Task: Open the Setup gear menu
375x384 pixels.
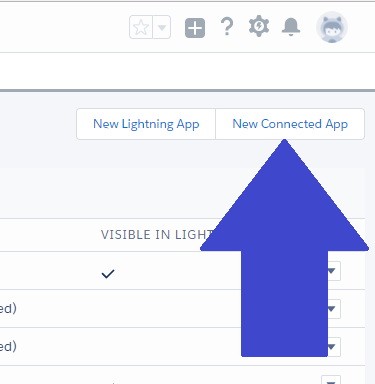Action: (x=259, y=27)
